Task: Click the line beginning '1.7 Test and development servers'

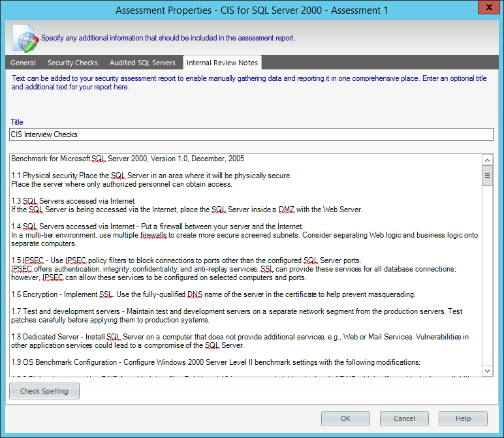Action: click(236, 311)
